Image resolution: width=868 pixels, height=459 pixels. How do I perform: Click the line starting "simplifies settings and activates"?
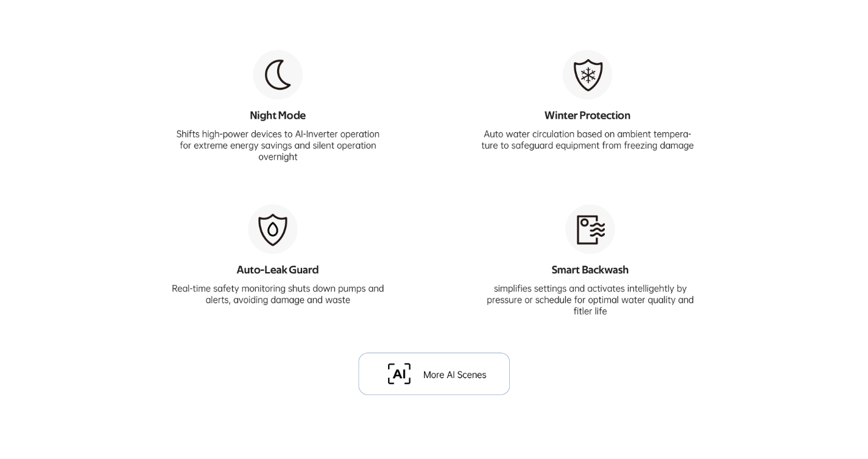pyautogui.click(x=590, y=289)
